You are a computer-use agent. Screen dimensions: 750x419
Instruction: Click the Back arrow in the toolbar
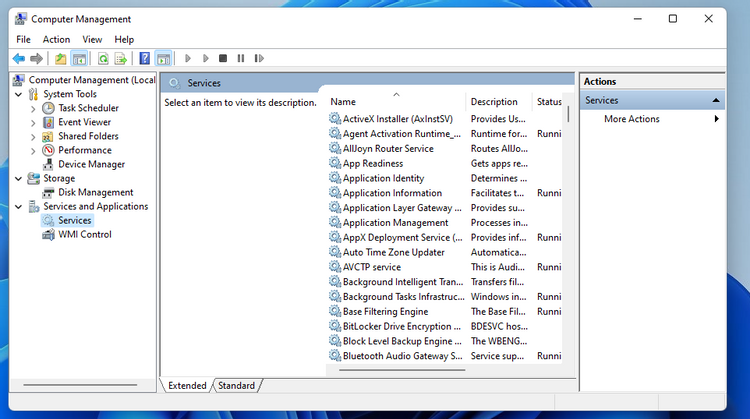[x=19, y=58]
